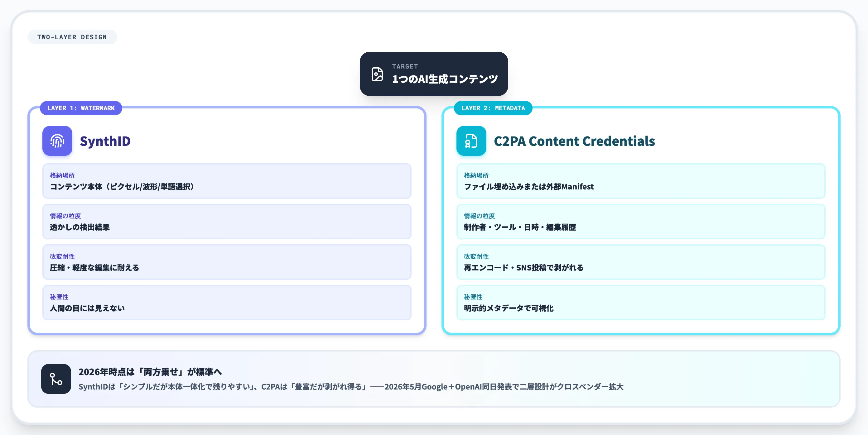
Task: Click 制作者・ツール・日時・編集履歴 row
Action: [x=641, y=222]
